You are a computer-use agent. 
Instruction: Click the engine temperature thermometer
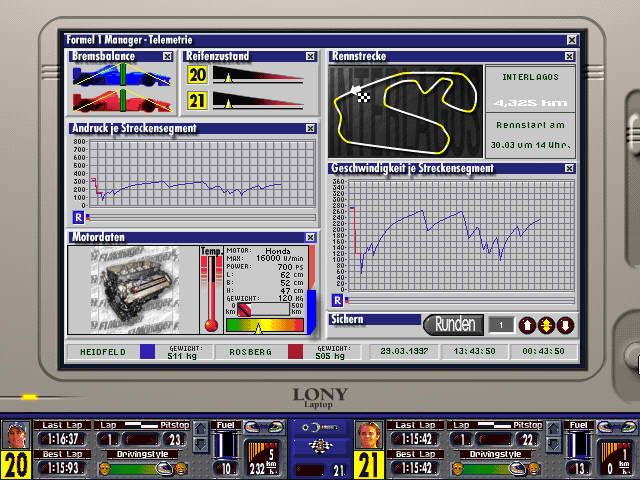tap(211, 292)
